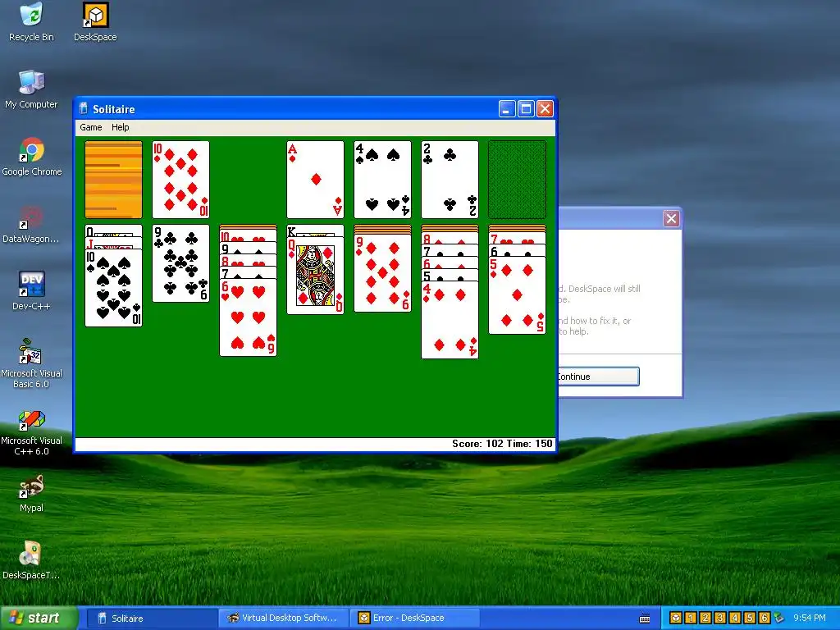Click the 4 of spades foundation pile
This screenshot has height=630, width=840.
382,180
